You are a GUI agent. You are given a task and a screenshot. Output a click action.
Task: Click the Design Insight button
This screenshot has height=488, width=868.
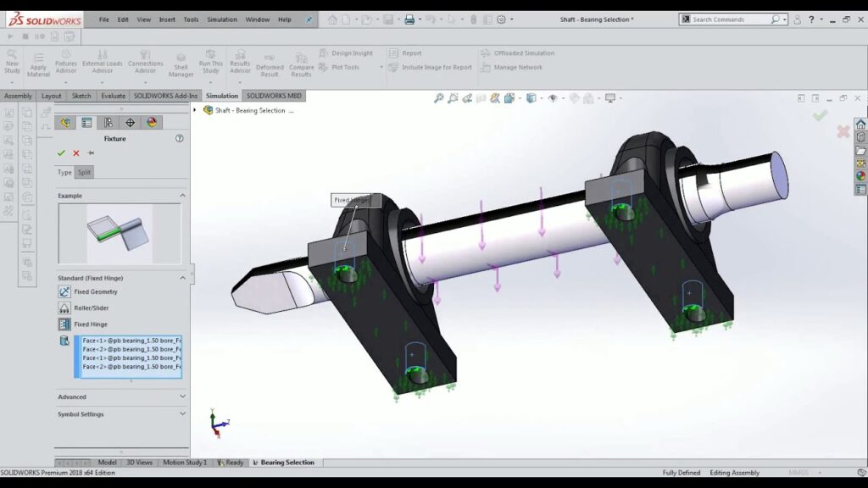pos(346,53)
